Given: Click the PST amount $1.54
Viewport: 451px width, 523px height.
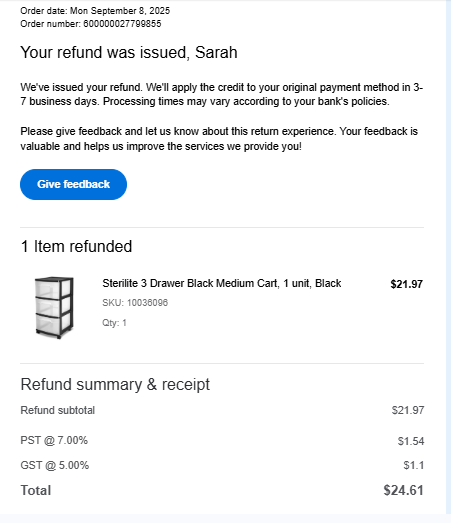Looking at the screenshot, I should 411,441.
